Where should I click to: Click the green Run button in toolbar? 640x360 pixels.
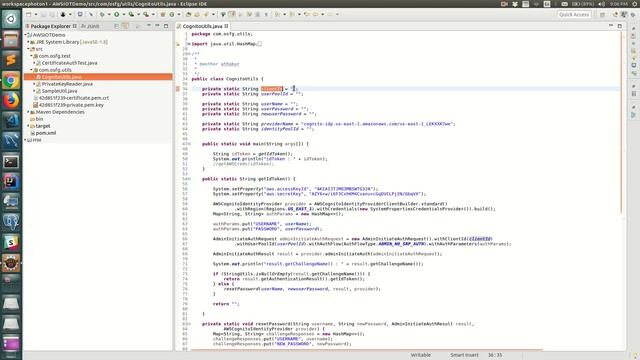click(117, 14)
